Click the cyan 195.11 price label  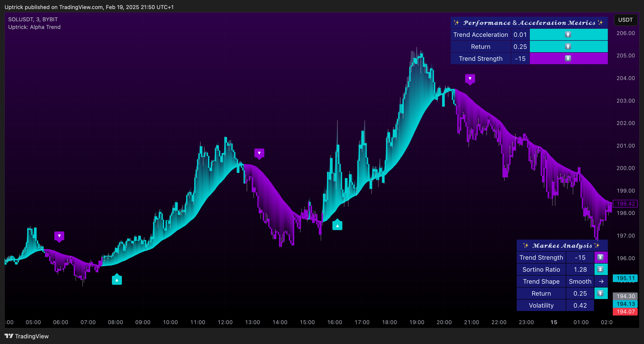(625, 278)
